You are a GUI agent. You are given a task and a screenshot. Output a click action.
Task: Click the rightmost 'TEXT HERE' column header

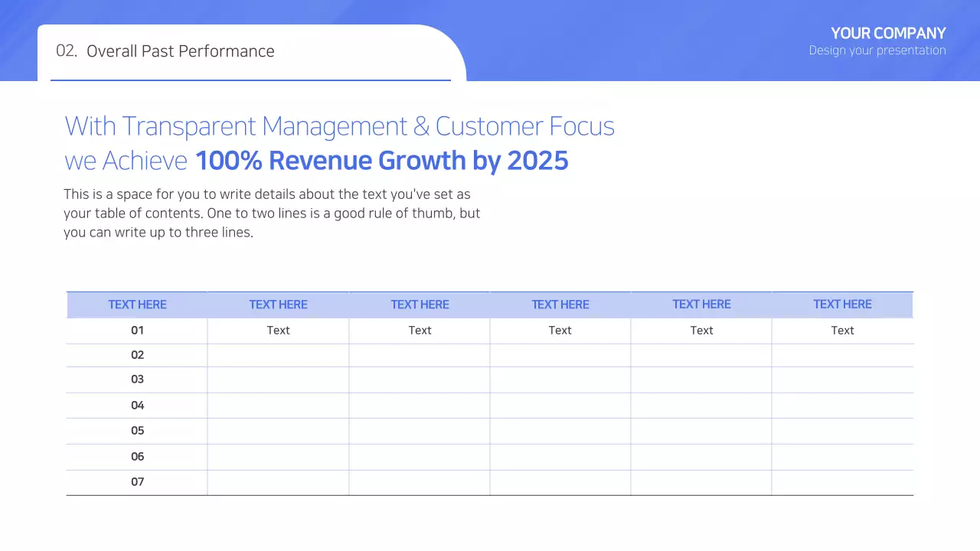[842, 304]
